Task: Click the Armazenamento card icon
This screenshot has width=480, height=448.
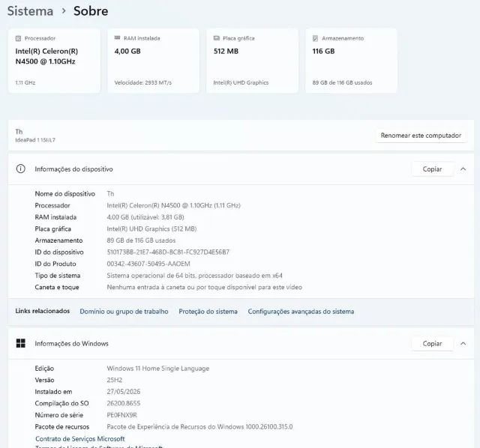Action: pyautogui.click(x=315, y=38)
